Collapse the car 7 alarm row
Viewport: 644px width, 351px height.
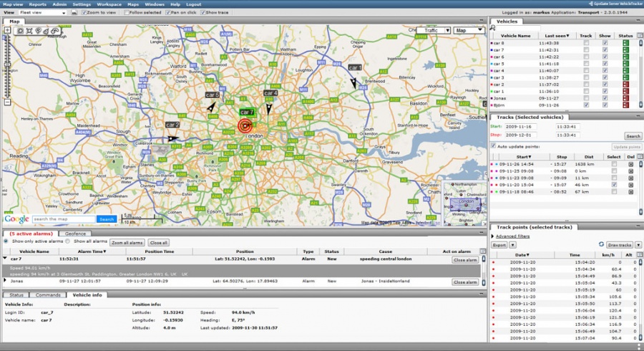pyautogui.click(x=5, y=259)
